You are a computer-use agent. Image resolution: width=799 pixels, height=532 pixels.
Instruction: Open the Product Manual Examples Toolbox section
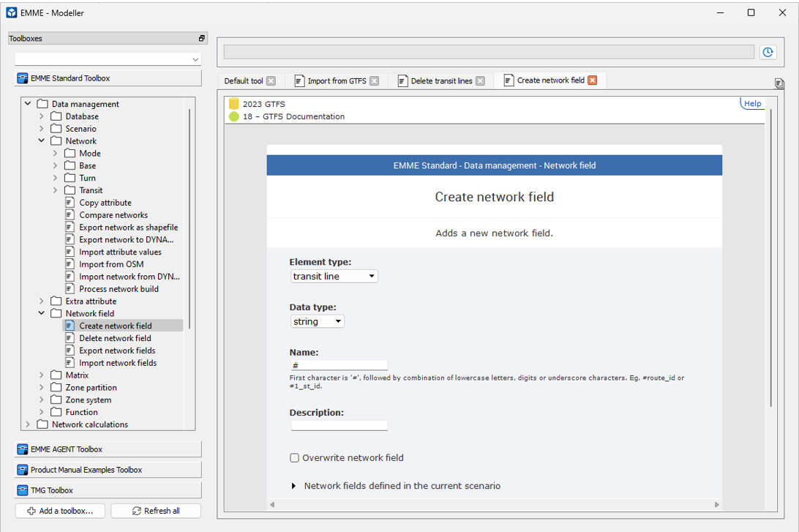(108, 470)
